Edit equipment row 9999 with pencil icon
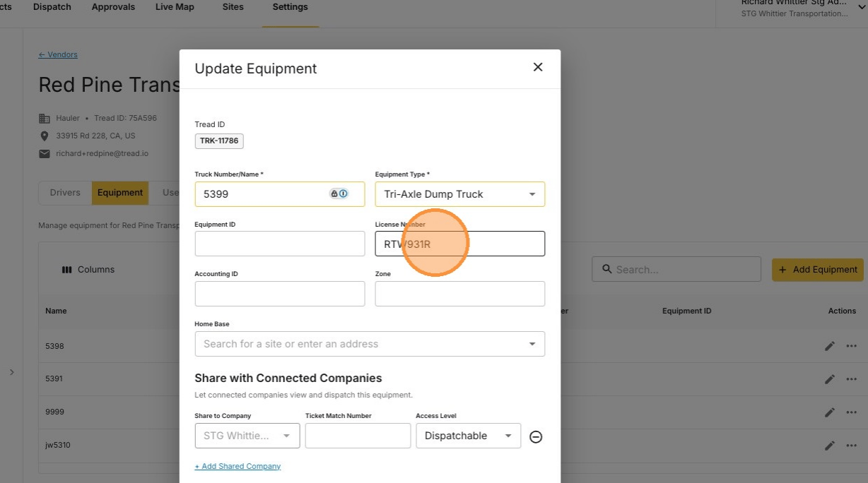Viewport: 868px width, 483px height. pos(830,412)
